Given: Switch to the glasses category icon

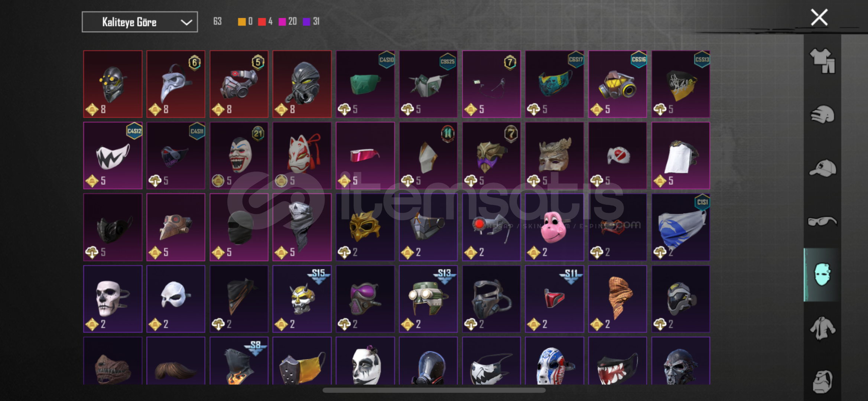Looking at the screenshot, I should point(822,221).
